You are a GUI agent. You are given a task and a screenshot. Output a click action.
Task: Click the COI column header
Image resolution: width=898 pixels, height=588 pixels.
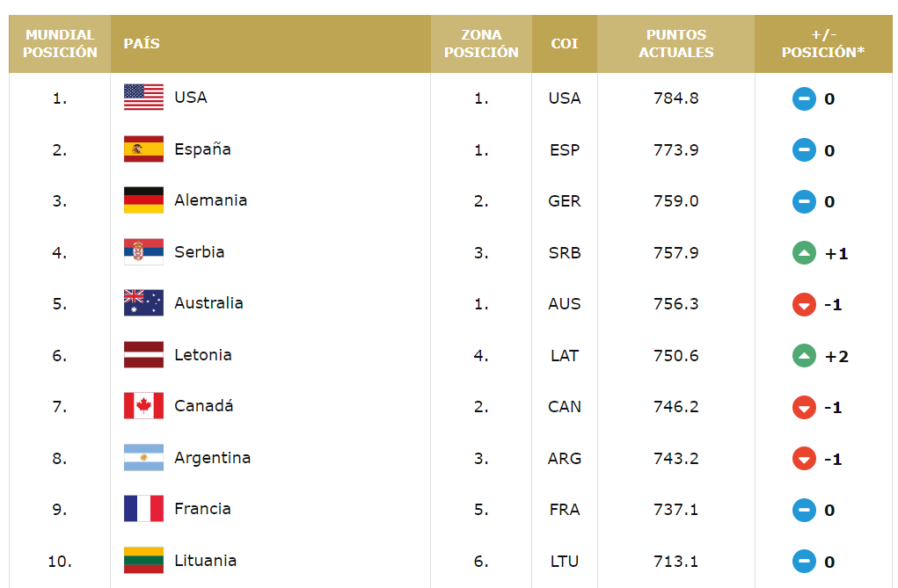click(x=564, y=44)
